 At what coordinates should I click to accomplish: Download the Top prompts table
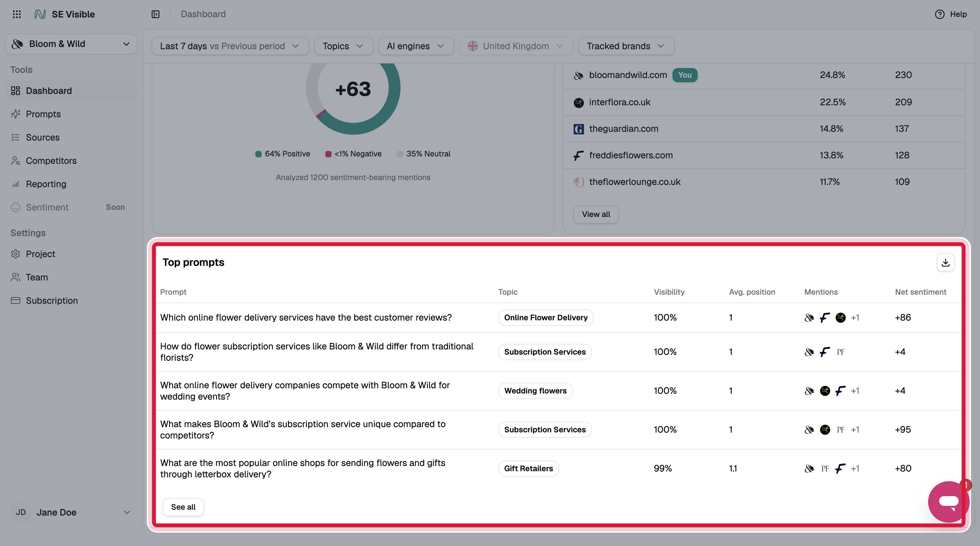(x=945, y=262)
